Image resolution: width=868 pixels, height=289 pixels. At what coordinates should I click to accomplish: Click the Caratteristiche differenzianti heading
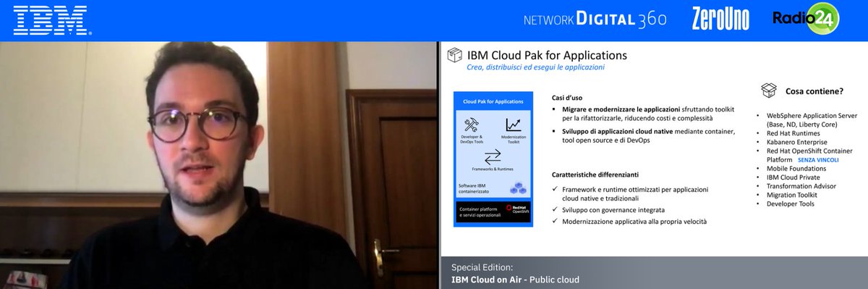[595, 175]
